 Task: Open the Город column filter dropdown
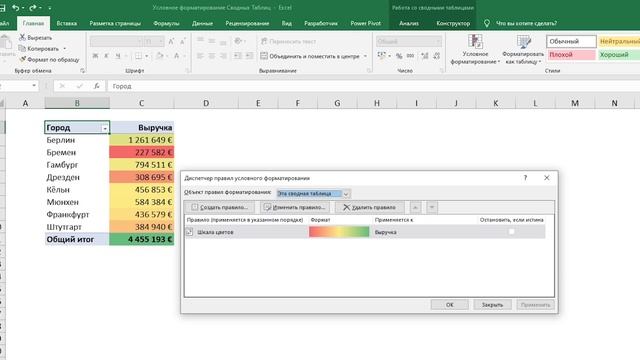(x=104, y=128)
